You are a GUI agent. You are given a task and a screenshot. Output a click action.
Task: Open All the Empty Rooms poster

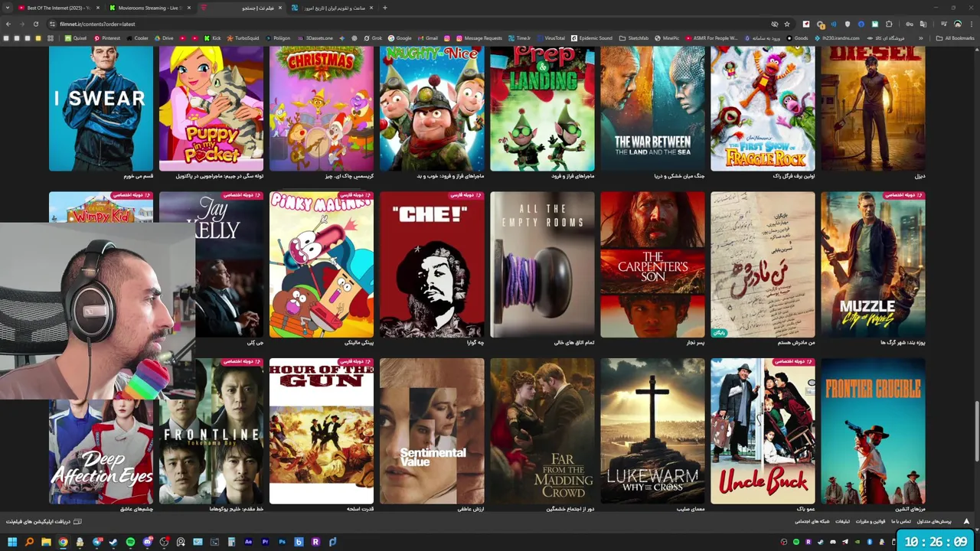point(542,265)
